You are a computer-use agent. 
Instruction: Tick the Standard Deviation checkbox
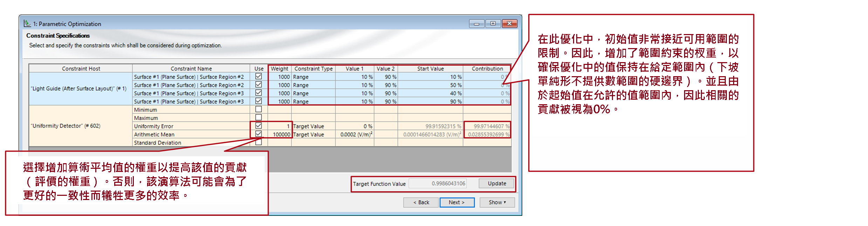(x=259, y=142)
